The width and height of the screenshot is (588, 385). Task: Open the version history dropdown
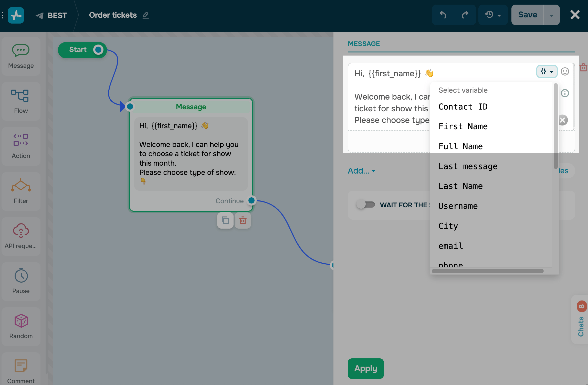(493, 15)
